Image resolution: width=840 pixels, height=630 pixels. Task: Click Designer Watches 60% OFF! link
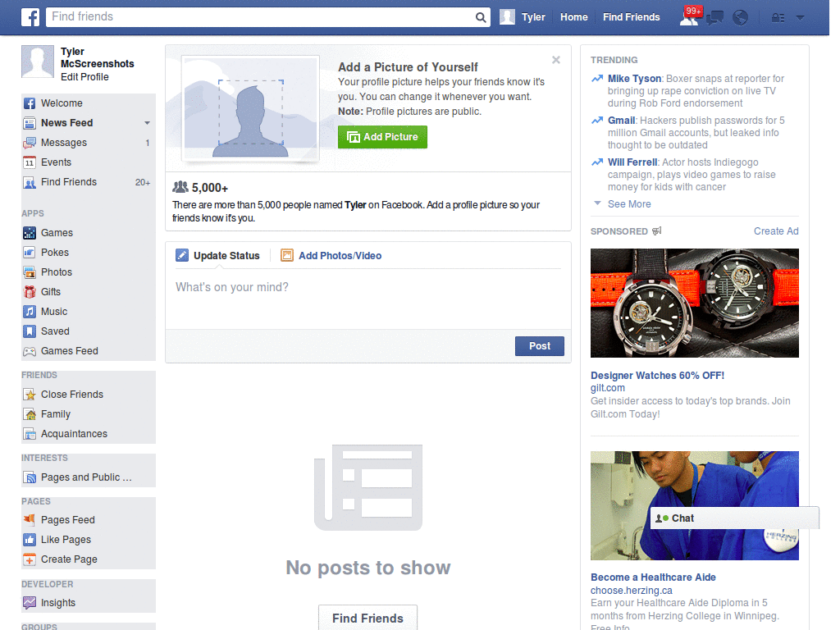(x=657, y=376)
